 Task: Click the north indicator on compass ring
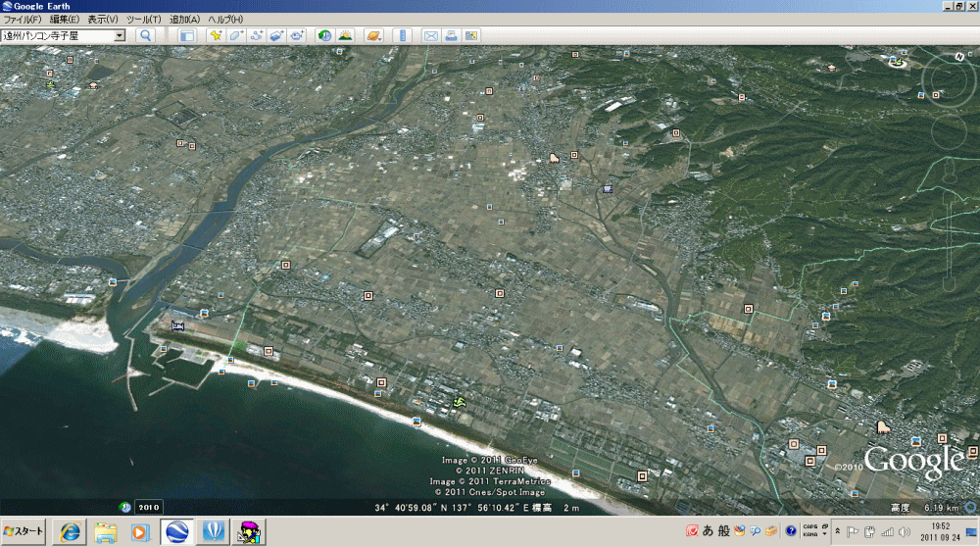959,57
